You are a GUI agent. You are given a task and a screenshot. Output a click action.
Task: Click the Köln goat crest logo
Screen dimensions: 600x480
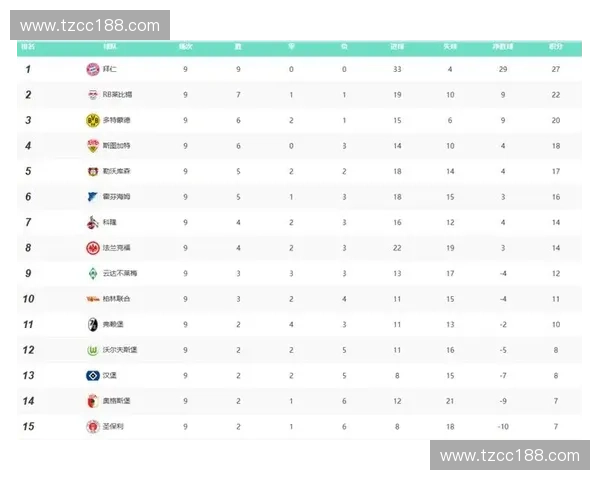pos(93,222)
